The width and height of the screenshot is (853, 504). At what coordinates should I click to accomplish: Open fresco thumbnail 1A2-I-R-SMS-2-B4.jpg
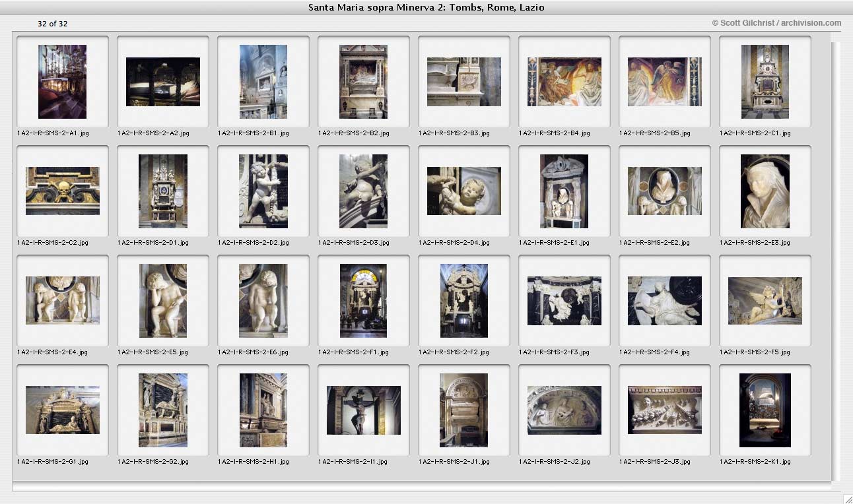point(564,82)
